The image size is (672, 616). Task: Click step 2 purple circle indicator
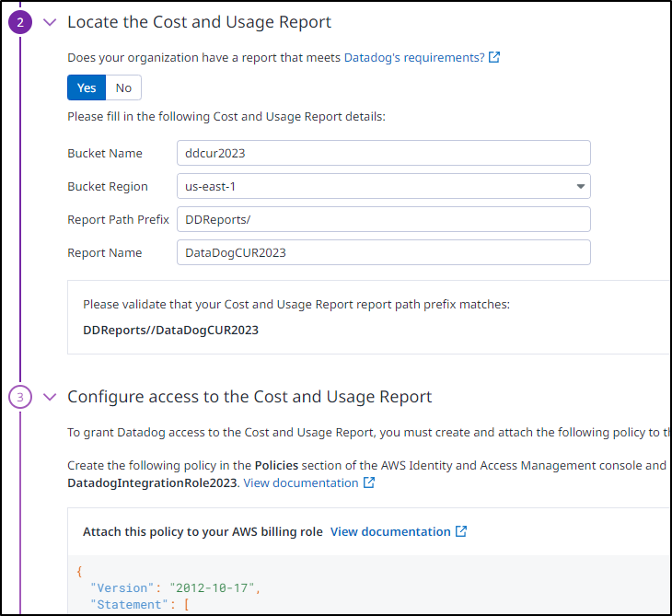tap(20, 22)
